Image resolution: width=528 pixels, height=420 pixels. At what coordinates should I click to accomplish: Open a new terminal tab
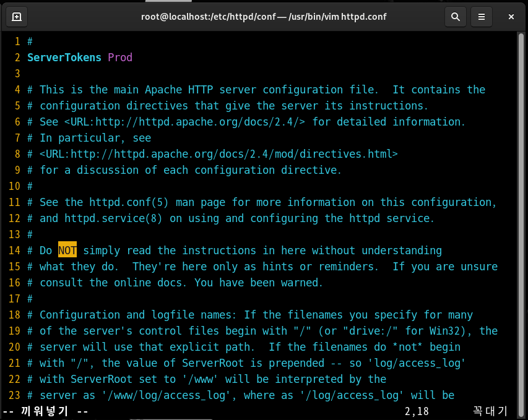click(17, 17)
